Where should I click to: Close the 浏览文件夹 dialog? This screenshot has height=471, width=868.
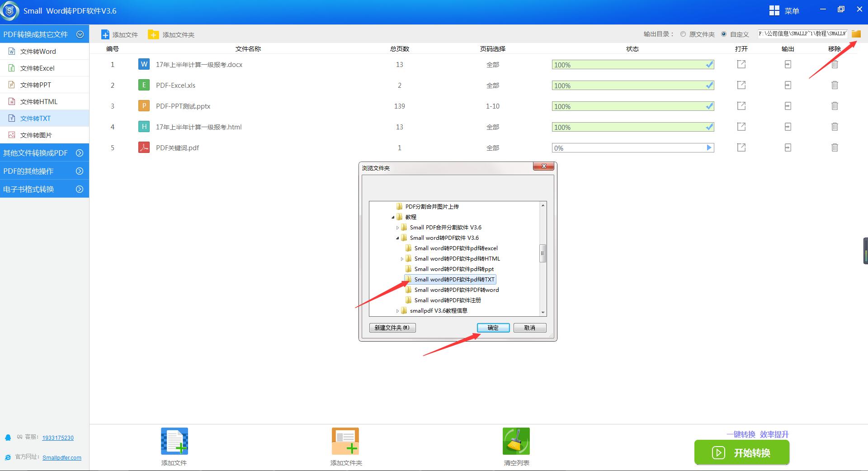tap(544, 167)
